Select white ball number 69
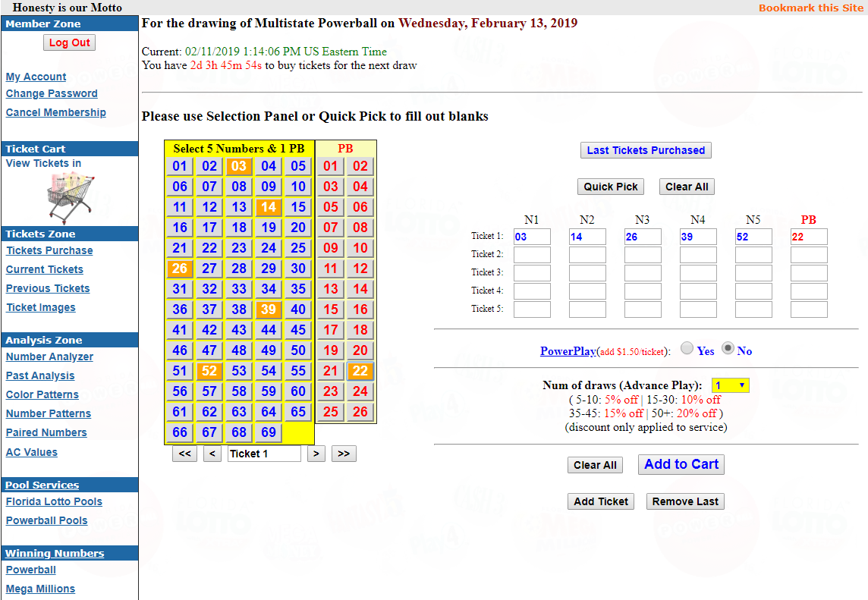The image size is (868, 600). pyautogui.click(x=269, y=432)
